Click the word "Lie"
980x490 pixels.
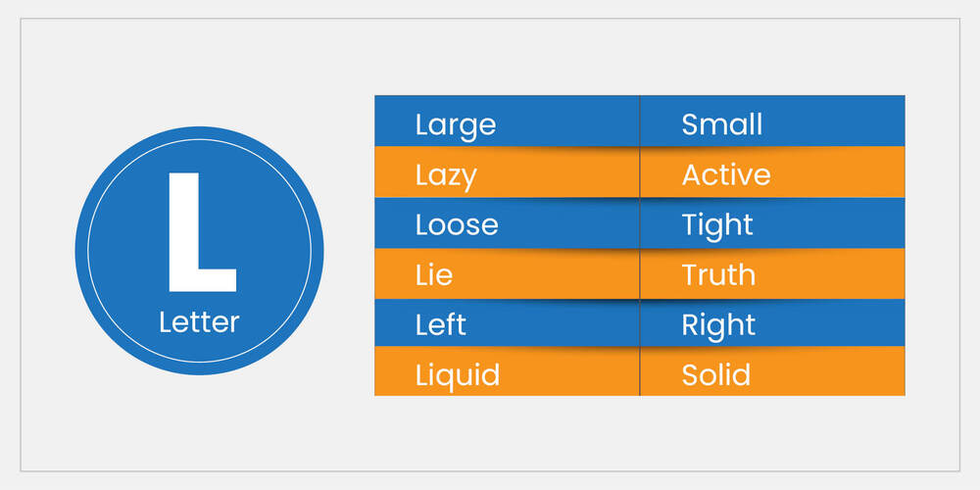434,275
